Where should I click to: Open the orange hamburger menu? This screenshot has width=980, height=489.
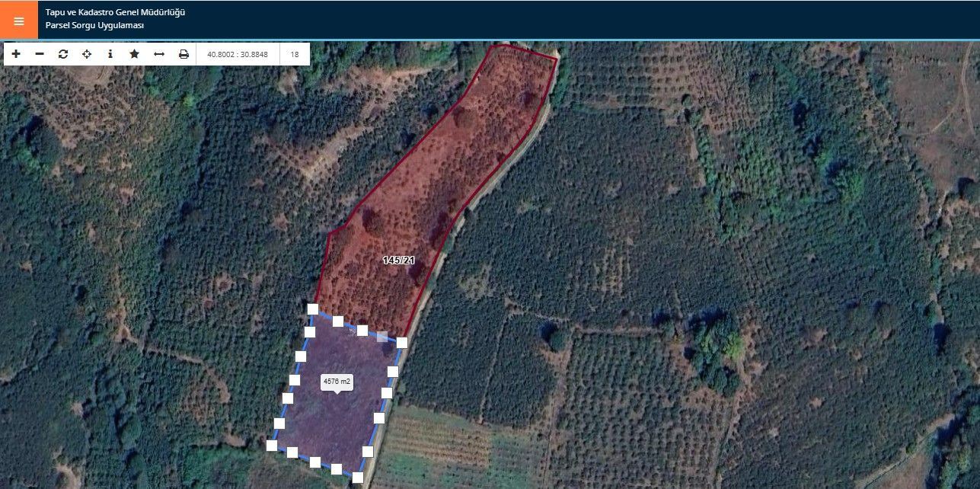click(x=18, y=21)
